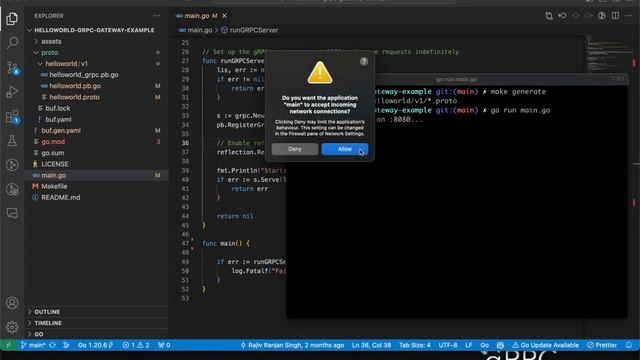Image resolution: width=640 pixels, height=360 pixels.
Task: Click main* branch in status bar
Action: [x=33, y=345]
